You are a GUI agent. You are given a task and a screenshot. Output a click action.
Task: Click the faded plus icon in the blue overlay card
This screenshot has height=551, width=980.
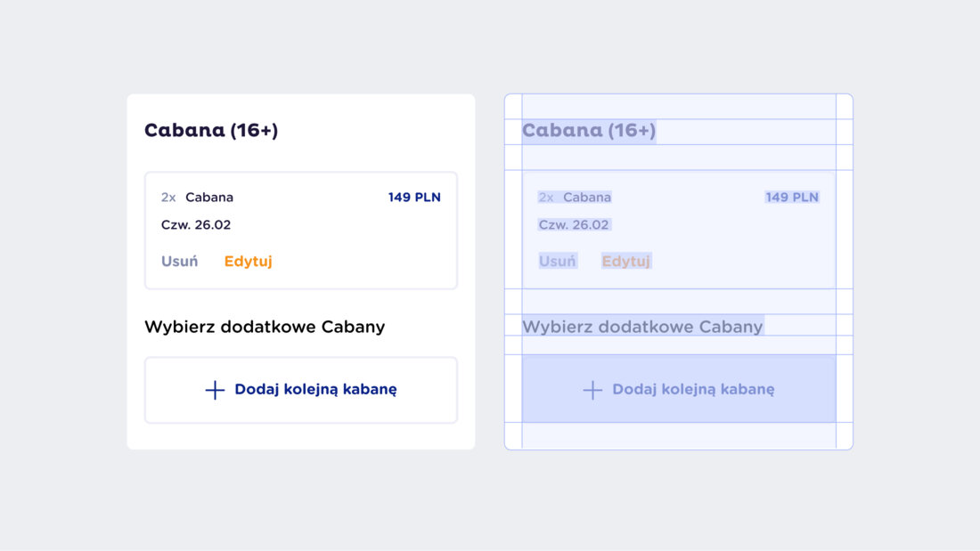(592, 390)
